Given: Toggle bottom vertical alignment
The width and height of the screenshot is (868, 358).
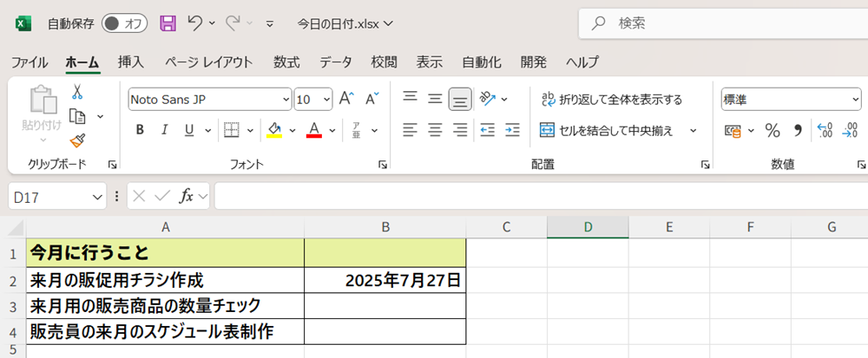Looking at the screenshot, I should tap(460, 100).
